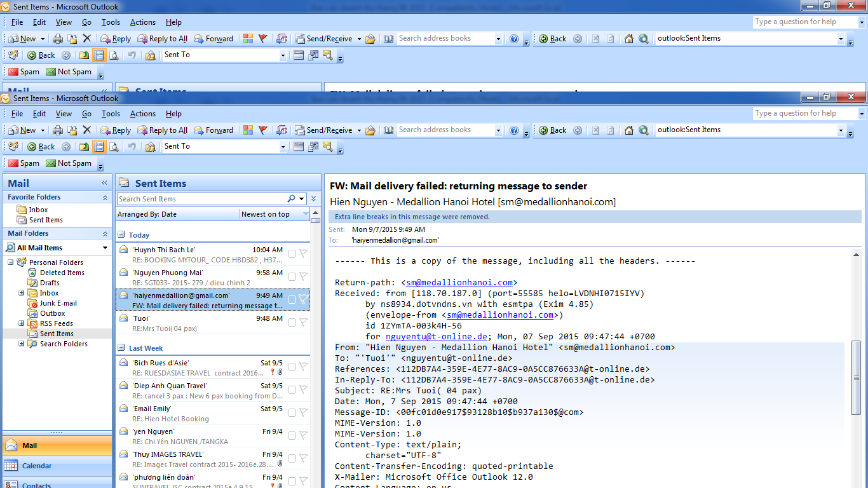868x488 pixels.
Task: Expand the Search Folders node
Action: [22, 344]
